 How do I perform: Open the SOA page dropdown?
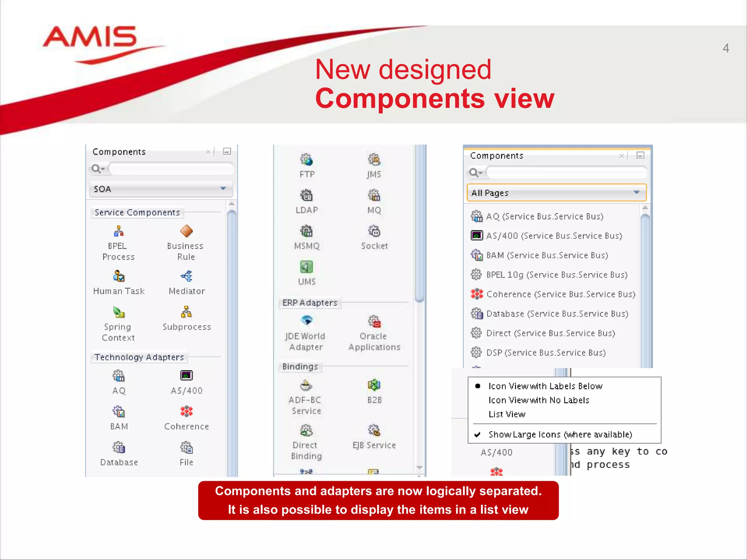point(161,189)
